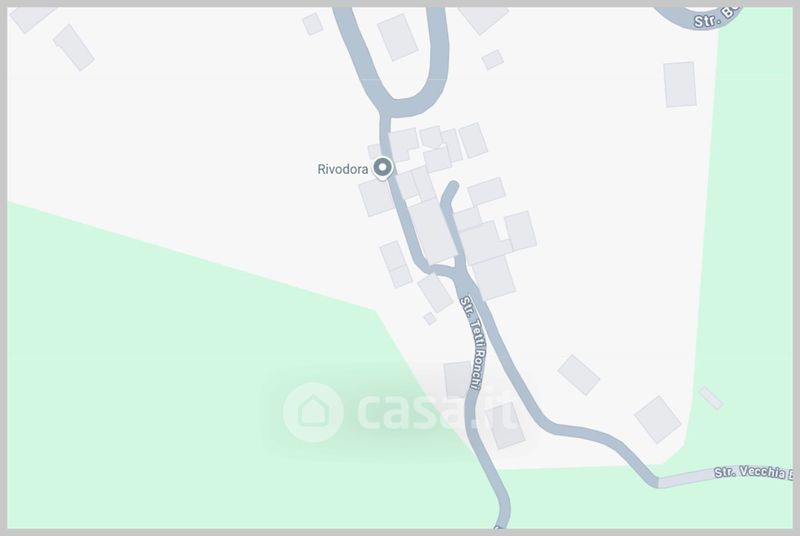Image resolution: width=800 pixels, height=536 pixels.
Task: Click the house logo in casa.it watermark
Action: coord(313,412)
